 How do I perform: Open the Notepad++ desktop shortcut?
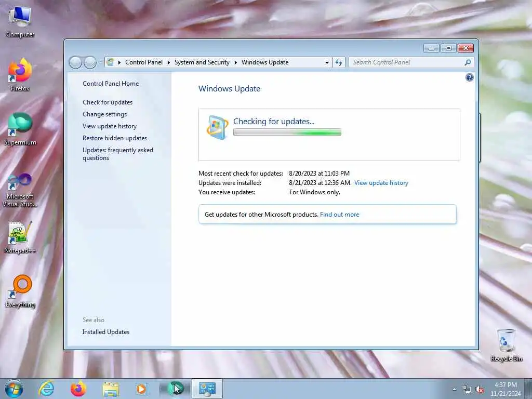pos(20,237)
